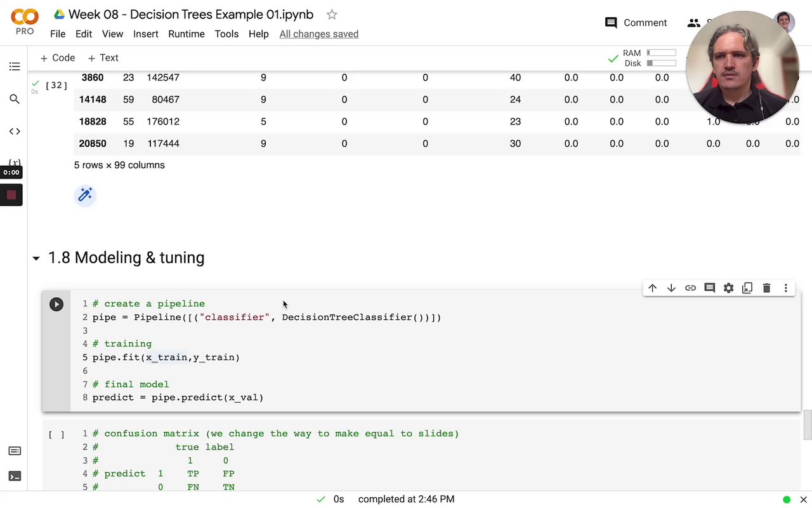Add a new code cell
This screenshot has height=508, width=812.
coord(57,58)
